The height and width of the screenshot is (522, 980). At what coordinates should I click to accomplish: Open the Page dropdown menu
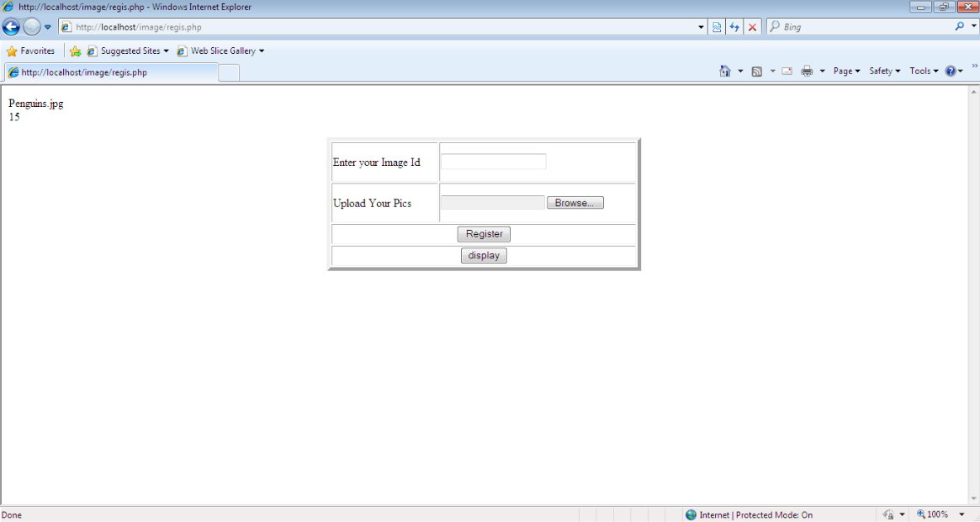coord(845,71)
